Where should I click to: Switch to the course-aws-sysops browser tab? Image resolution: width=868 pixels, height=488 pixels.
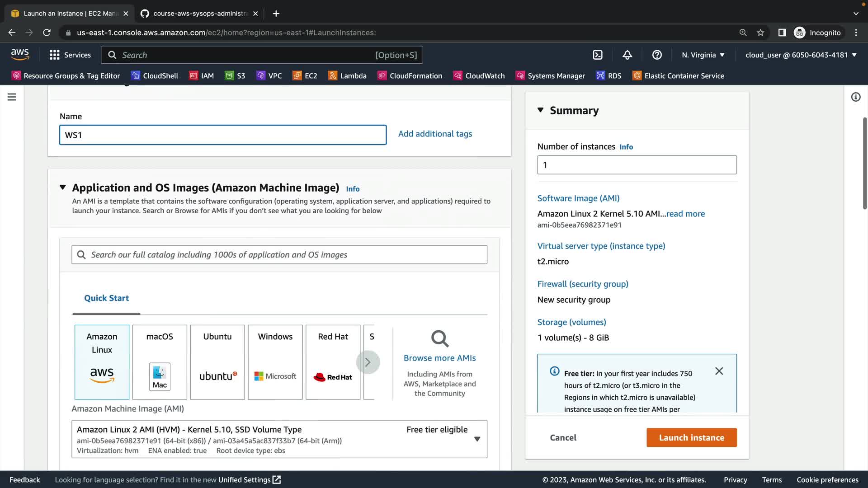point(199,14)
